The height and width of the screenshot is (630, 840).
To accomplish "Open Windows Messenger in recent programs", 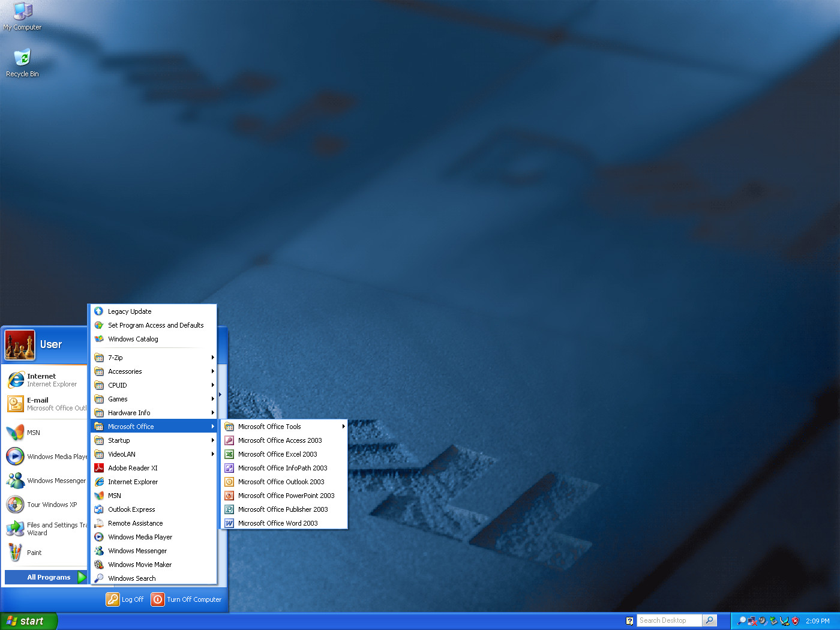I will 46,481.
